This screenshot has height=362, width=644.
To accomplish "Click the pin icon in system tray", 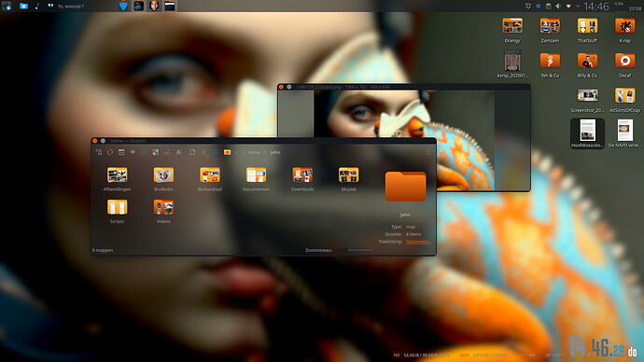I will click(x=528, y=7).
